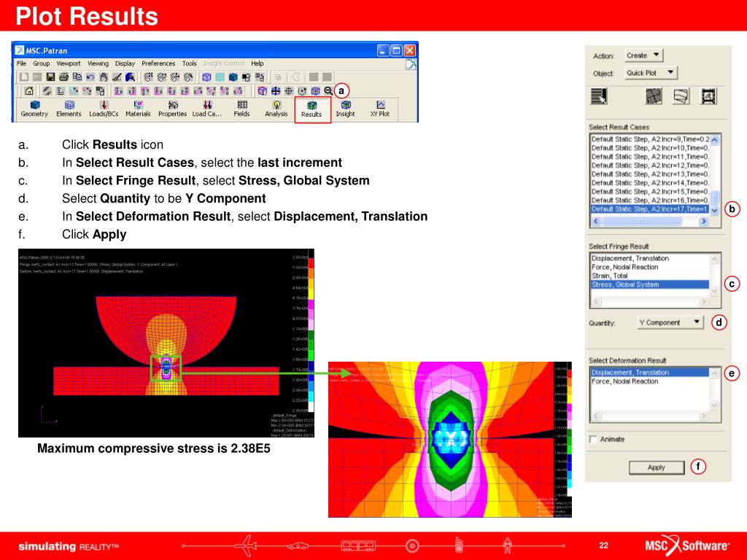Click the full model fringe plot thumbnail

166,343
